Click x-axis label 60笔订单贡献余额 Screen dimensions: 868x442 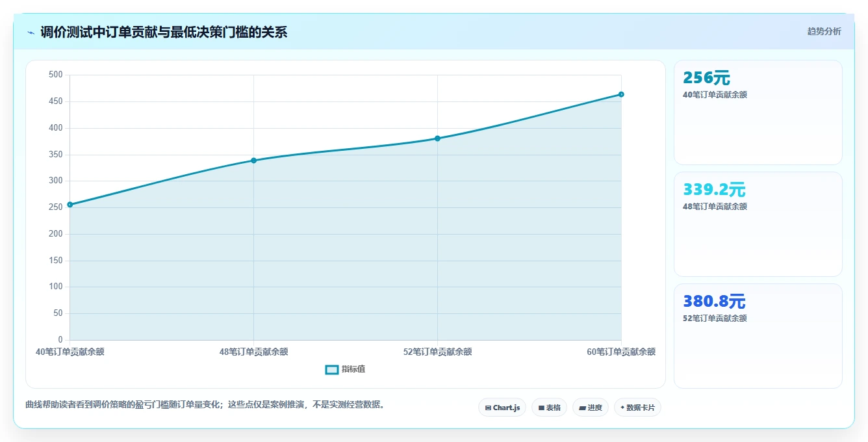621,352
